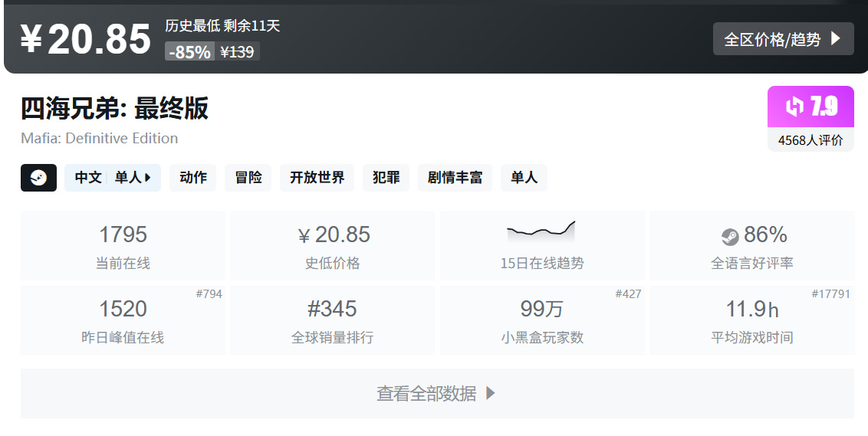Click the Steam icon beside 86%

coord(730,237)
